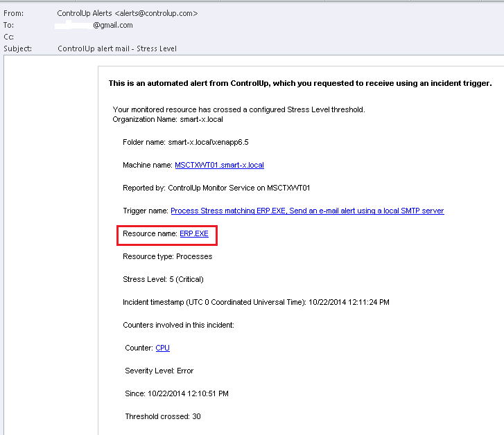The image size is (504, 435).
Task: Click sender ControlUp Alerts <alerts@controlup.com>
Action: (x=128, y=13)
